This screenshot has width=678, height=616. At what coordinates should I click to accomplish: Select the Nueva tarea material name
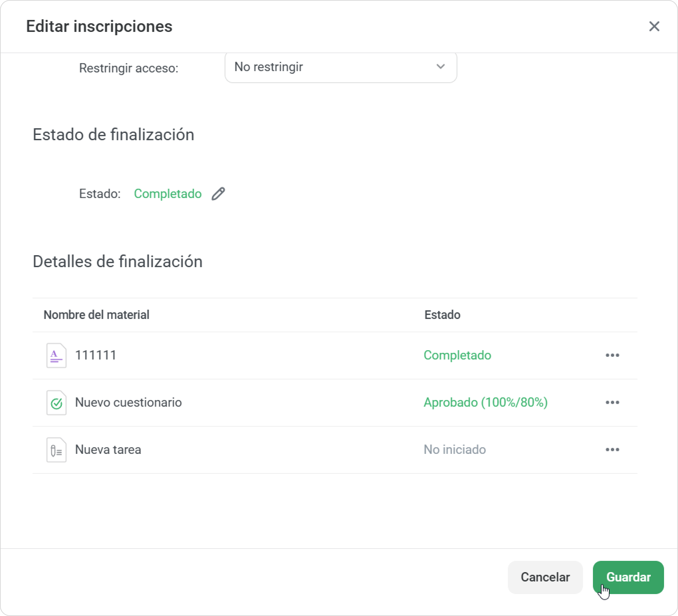(108, 450)
